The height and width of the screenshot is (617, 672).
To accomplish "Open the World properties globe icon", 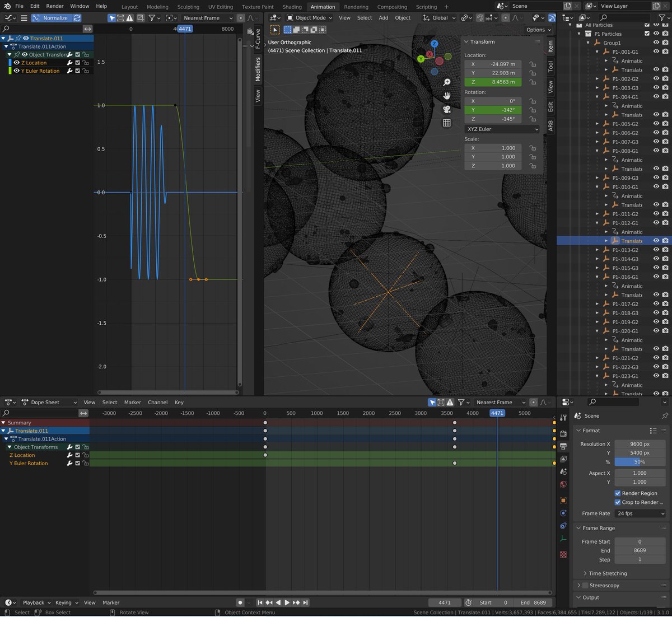I will click(563, 484).
